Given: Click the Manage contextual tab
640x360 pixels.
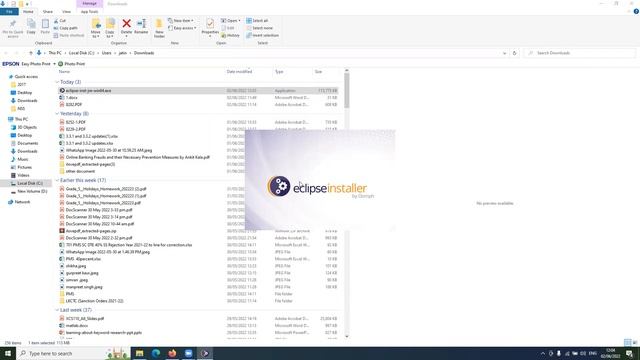Looking at the screenshot, I should click(89, 4).
